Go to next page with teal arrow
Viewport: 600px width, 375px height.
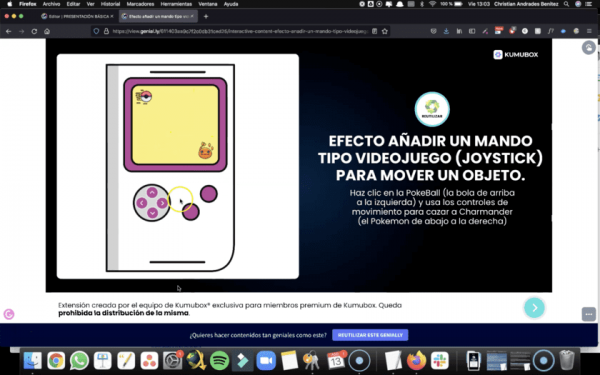534,308
